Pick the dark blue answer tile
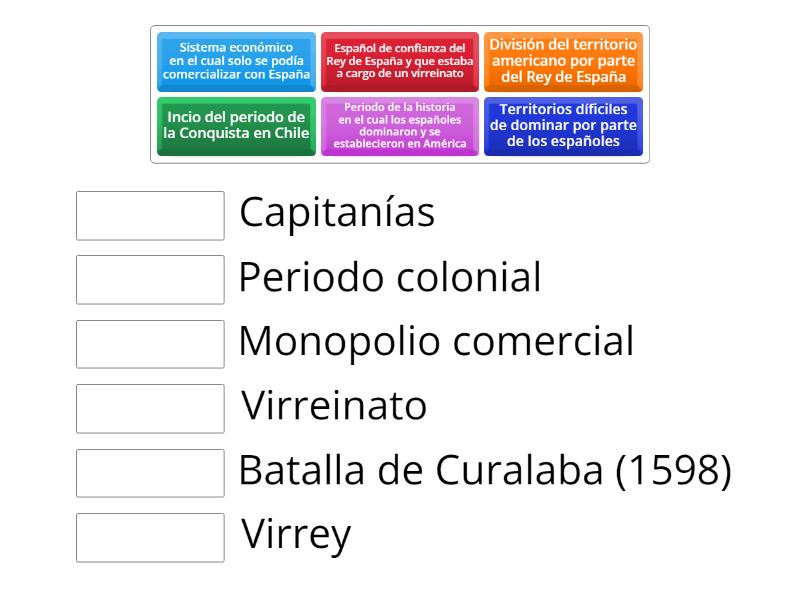The image size is (800, 600). click(563, 125)
